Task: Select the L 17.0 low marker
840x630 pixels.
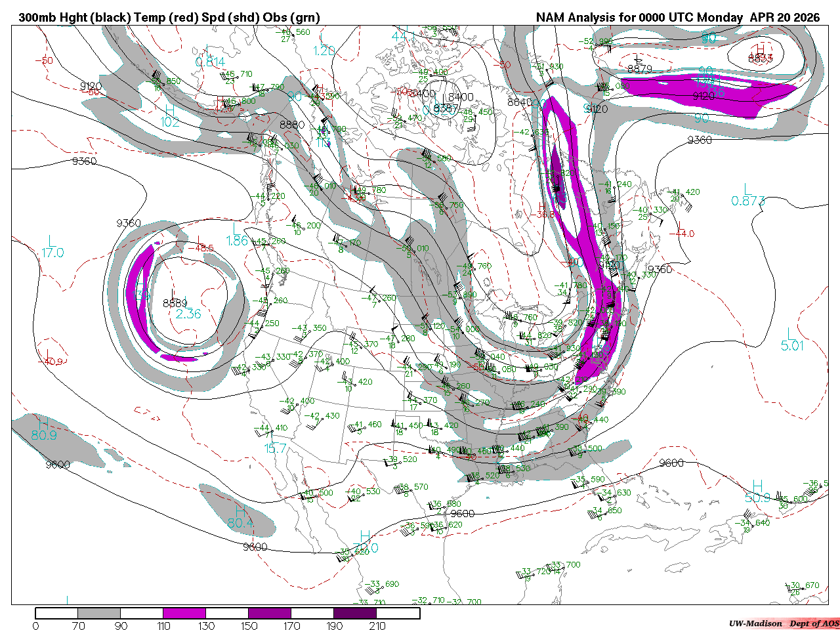Action: tap(52, 247)
